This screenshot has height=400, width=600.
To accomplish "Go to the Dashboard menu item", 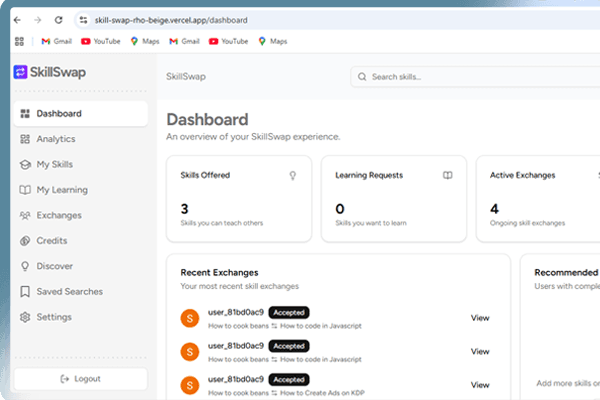I will pyautogui.click(x=59, y=113).
